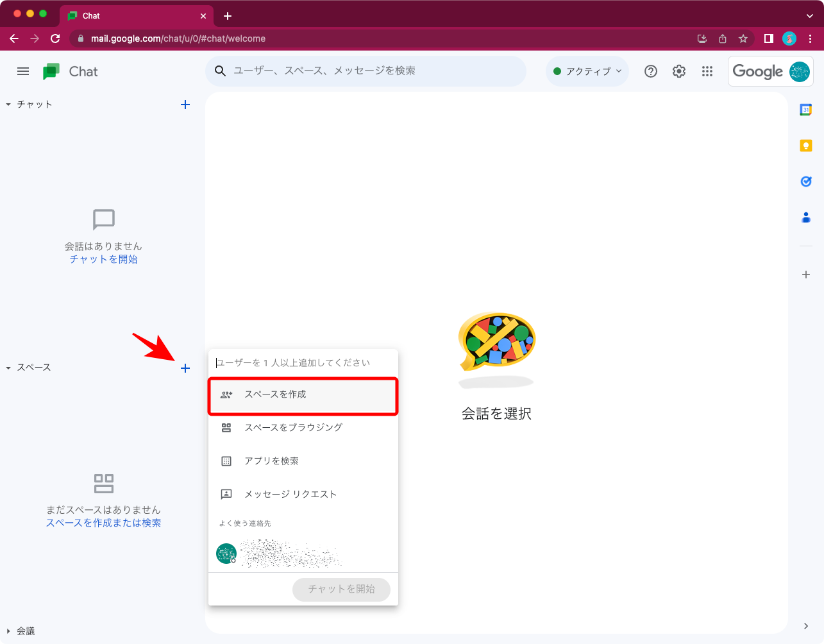
Task: Open Google Chat settings gear
Action: (x=678, y=71)
